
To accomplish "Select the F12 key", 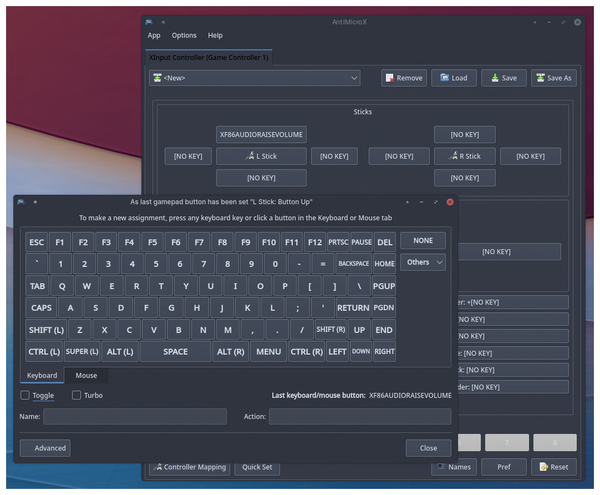I will pos(315,242).
